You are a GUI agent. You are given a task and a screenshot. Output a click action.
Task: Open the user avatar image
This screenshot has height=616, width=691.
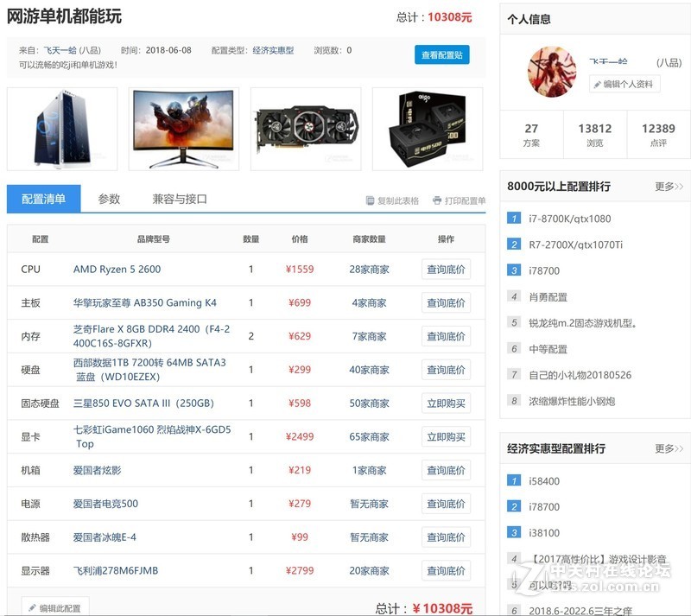click(552, 72)
